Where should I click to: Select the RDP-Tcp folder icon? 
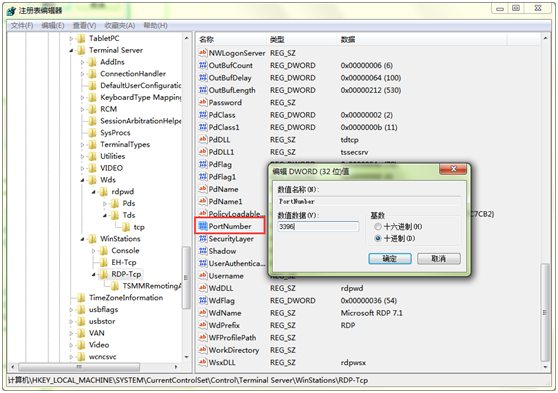[x=103, y=274]
